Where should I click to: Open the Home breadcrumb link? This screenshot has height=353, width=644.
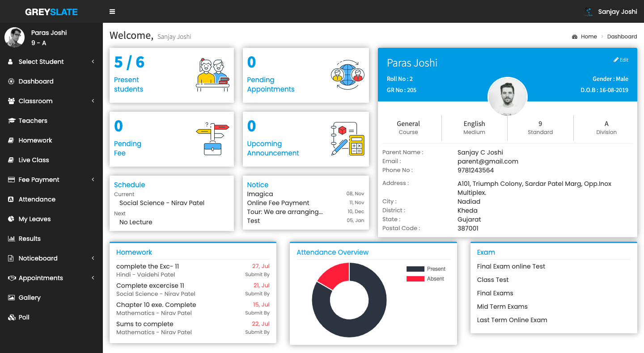point(589,37)
